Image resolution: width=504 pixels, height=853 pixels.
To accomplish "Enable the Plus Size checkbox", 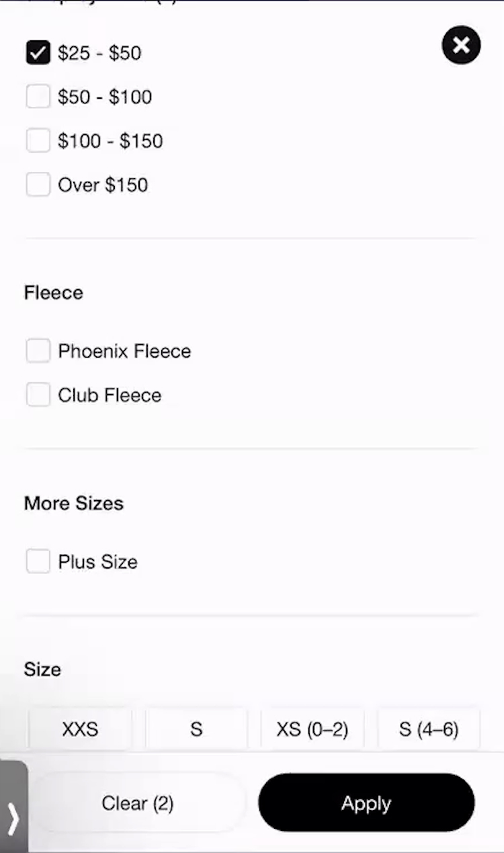I will [38, 561].
